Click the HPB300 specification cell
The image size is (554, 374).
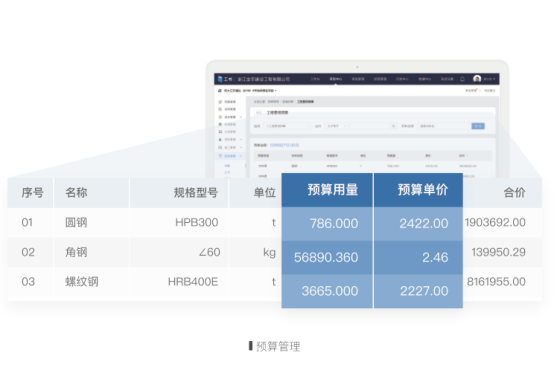(197, 222)
